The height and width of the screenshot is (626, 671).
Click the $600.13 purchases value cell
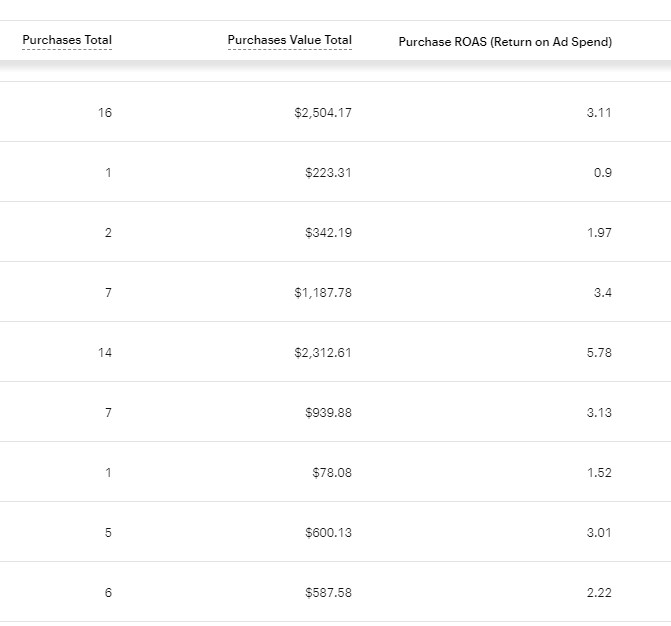(328, 533)
